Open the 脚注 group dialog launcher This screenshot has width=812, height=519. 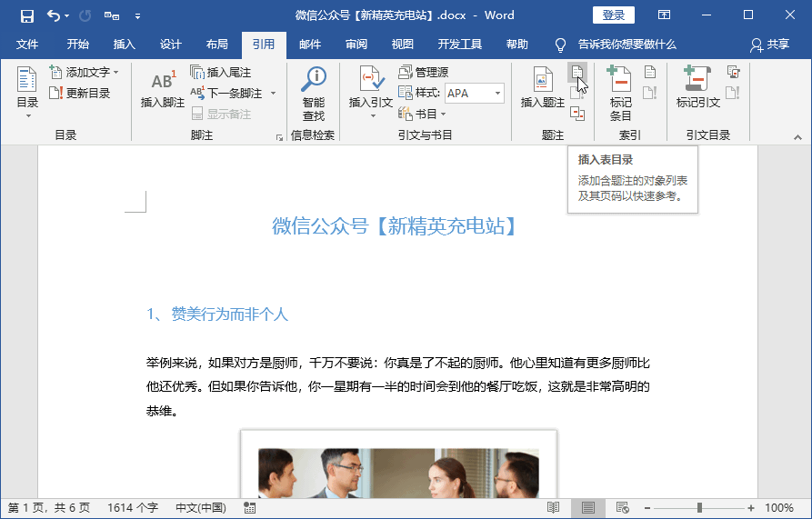(280, 137)
